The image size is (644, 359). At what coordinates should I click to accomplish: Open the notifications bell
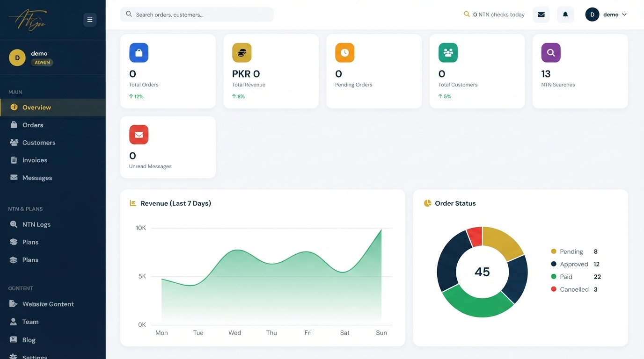pyautogui.click(x=565, y=14)
